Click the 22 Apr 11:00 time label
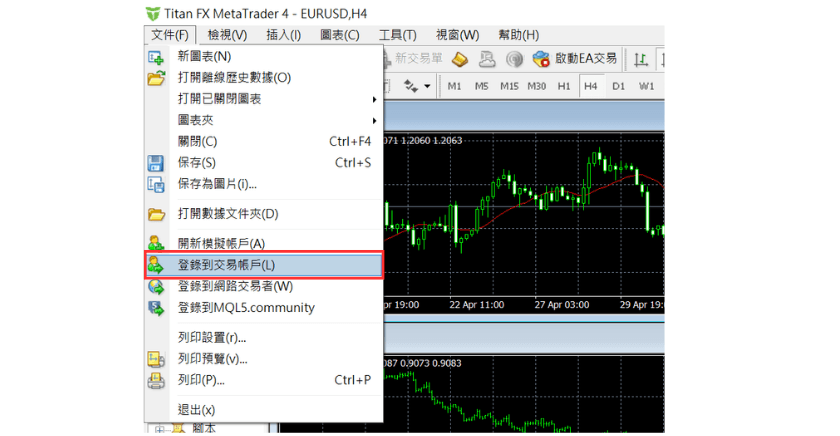The image size is (840, 436). [x=476, y=305]
